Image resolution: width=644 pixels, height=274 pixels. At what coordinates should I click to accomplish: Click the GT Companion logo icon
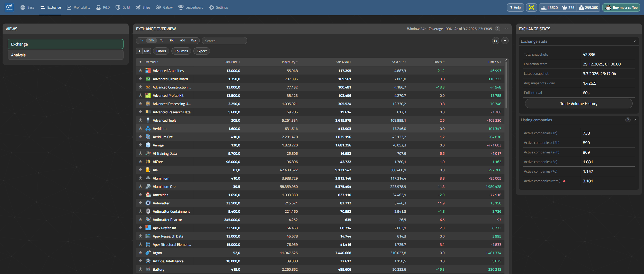tap(9, 8)
